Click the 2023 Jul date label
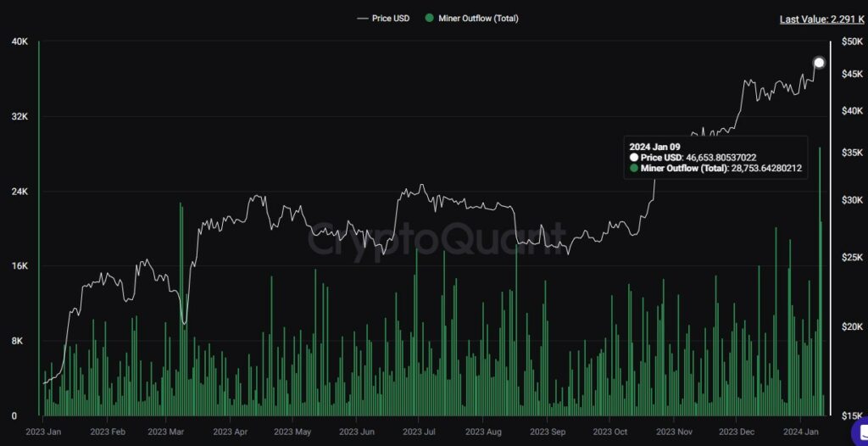This screenshot has width=868, height=446. [419, 432]
